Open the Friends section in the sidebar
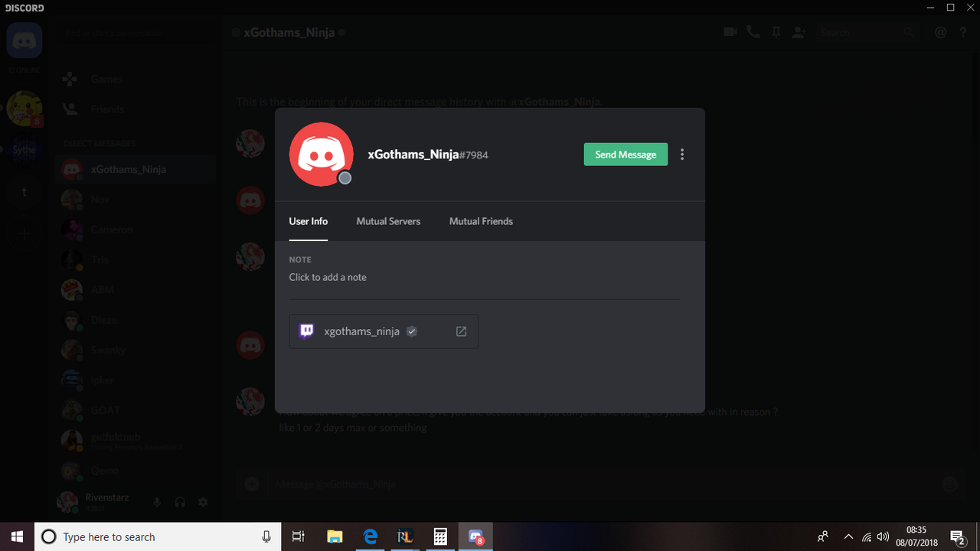This screenshot has height=551, width=980. (136, 109)
